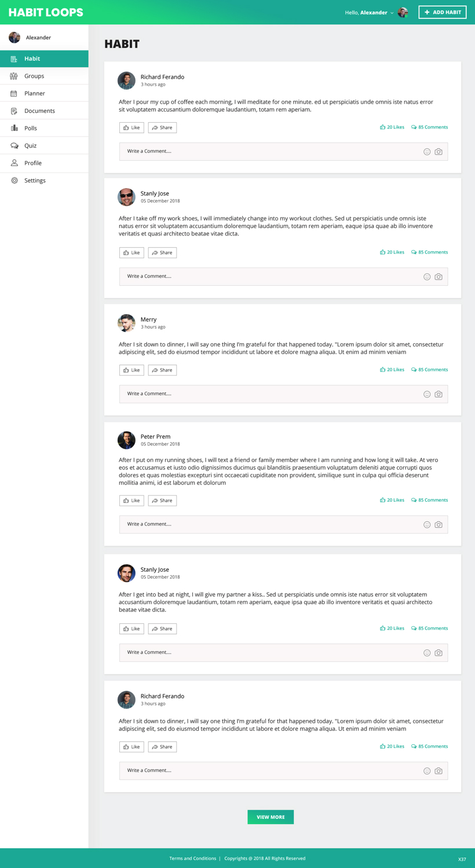The height and width of the screenshot is (868, 475).
Task: Expand 85 Comments on Peter Prem's post
Action: tap(429, 500)
